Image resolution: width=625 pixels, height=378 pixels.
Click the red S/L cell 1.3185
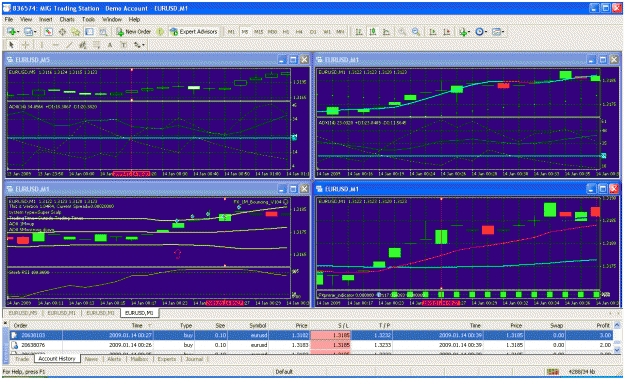point(330,335)
